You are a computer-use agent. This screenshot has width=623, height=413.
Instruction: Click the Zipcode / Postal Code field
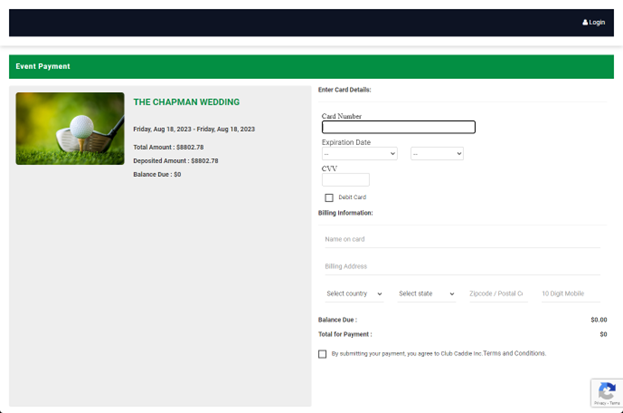[499, 294]
